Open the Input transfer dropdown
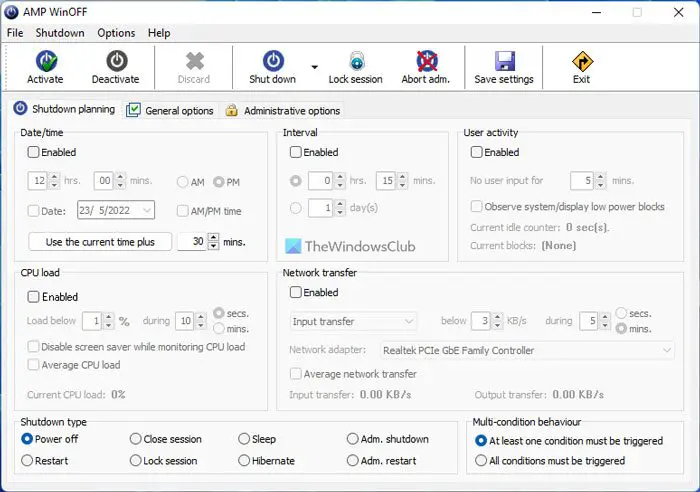The image size is (700, 492). [354, 321]
